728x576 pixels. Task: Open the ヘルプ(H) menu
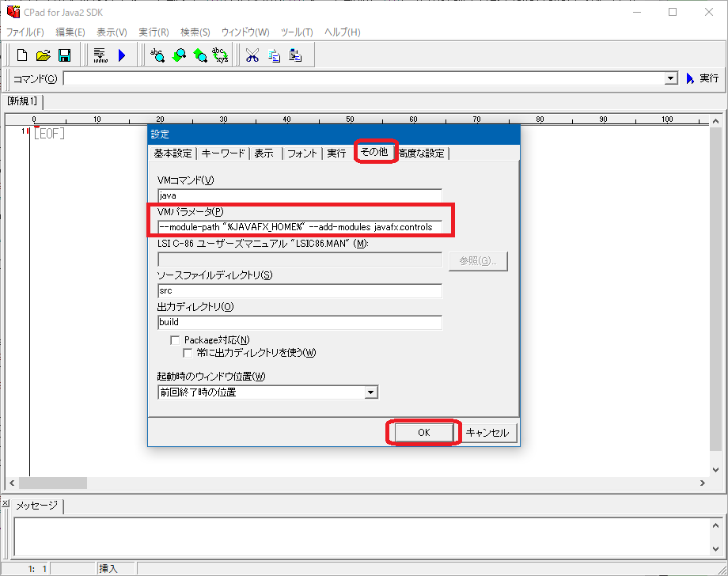[342, 32]
